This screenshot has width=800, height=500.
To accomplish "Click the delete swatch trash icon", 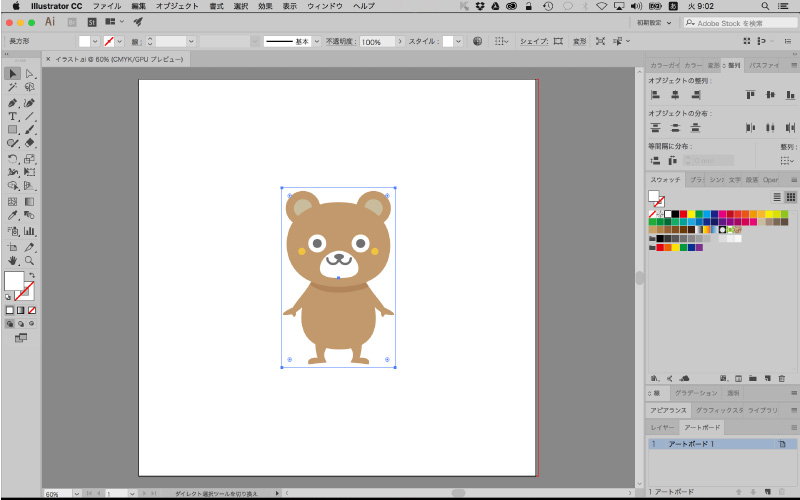I will click(780, 378).
